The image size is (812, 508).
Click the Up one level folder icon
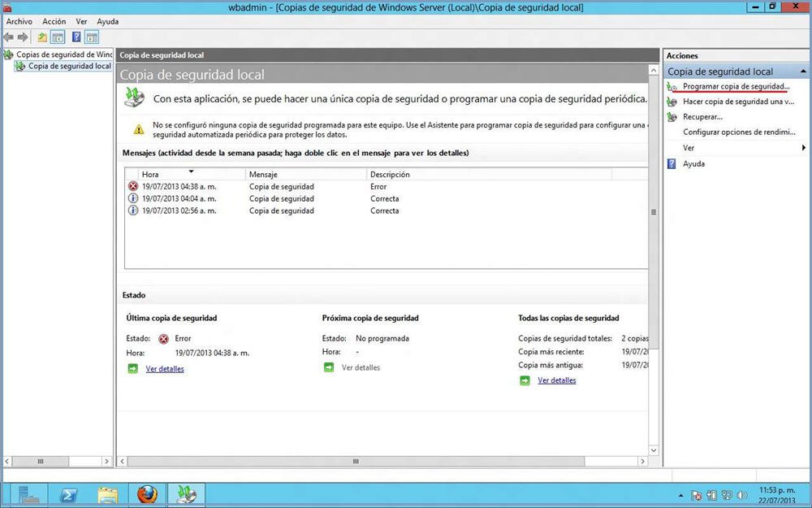tap(42, 37)
